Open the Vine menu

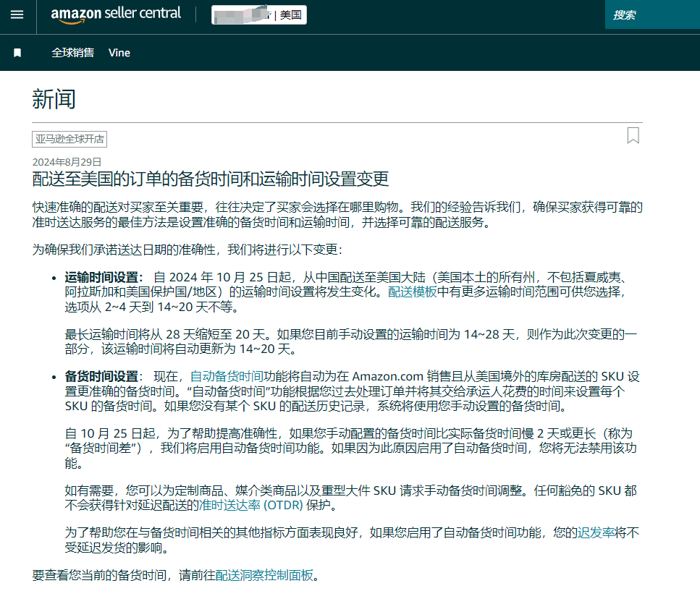click(x=119, y=52)
